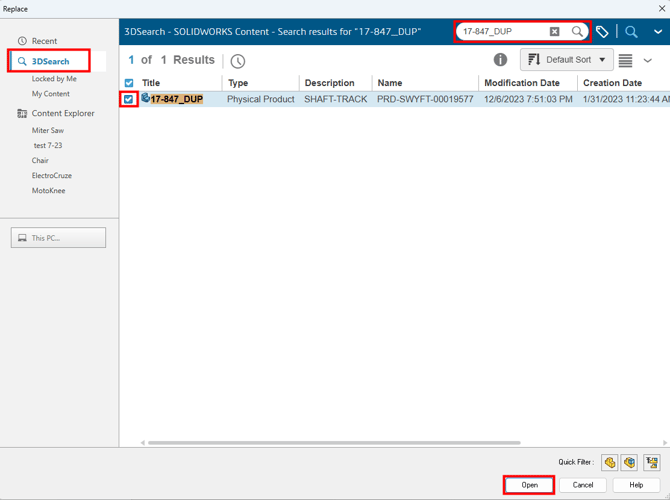Click modification date 12/6/2023 7:51:03 PM
Screen dimensions: 670x500
(x=528, y=99)
